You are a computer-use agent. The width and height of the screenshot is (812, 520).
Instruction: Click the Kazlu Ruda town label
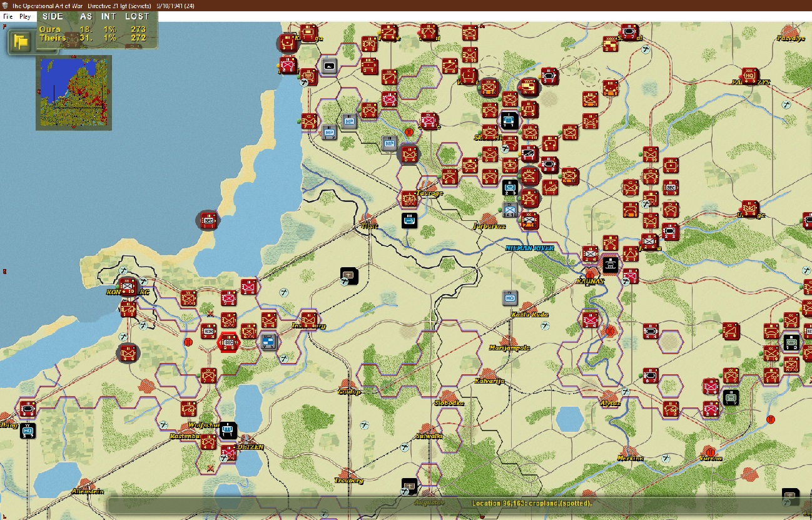tap(529, 314)
